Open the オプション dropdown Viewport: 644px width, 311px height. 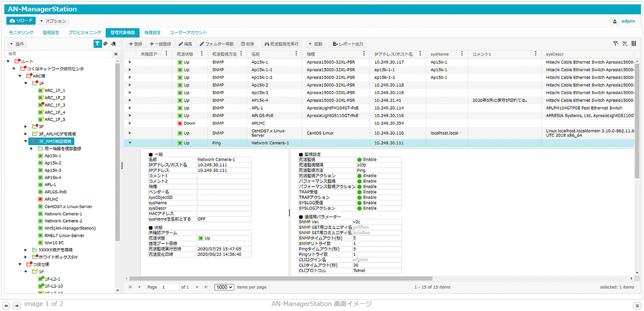click(53, 21)
